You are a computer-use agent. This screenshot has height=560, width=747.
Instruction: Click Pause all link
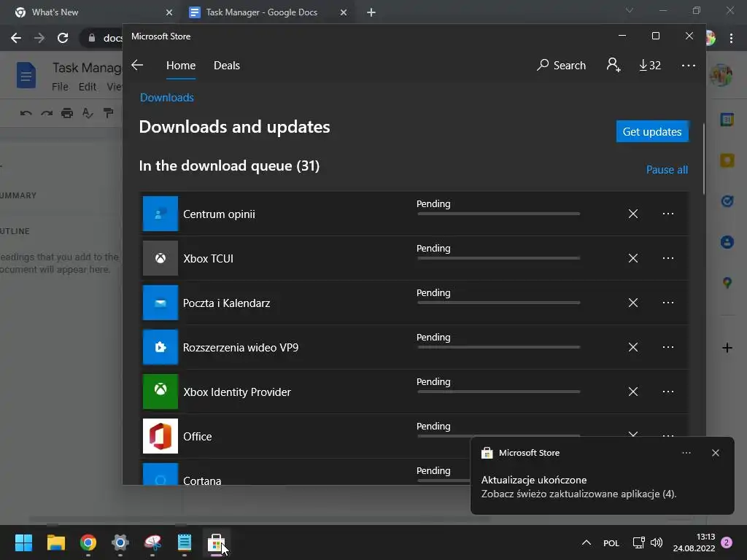(x=667, y=169)
